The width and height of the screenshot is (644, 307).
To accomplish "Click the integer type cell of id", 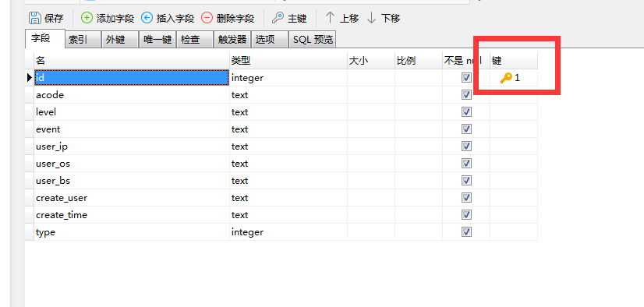I will (288, 78).
